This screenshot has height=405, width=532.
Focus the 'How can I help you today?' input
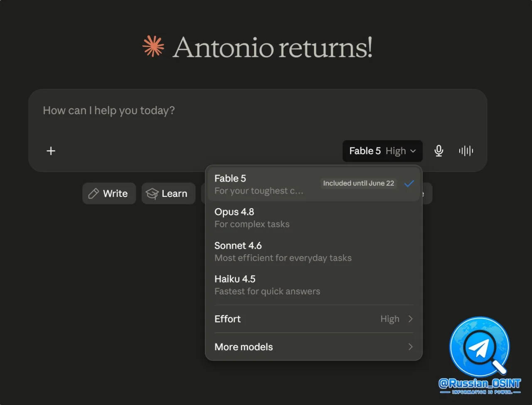tap(258, 111)
